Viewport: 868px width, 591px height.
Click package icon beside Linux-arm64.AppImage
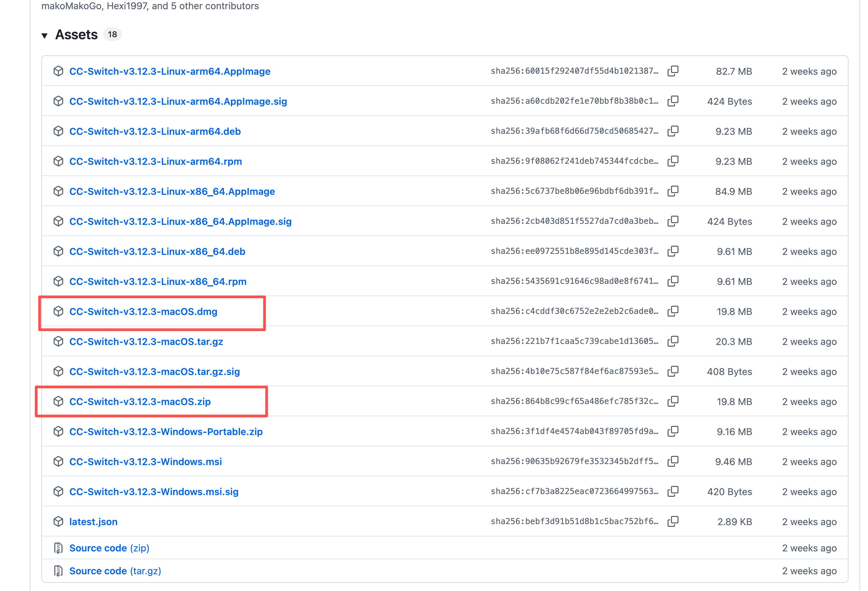tap(58, 71)
